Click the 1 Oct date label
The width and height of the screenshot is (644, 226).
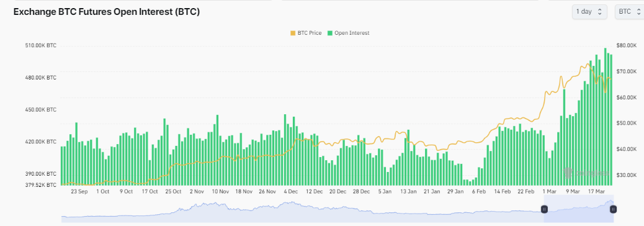(x=102, y=191)
